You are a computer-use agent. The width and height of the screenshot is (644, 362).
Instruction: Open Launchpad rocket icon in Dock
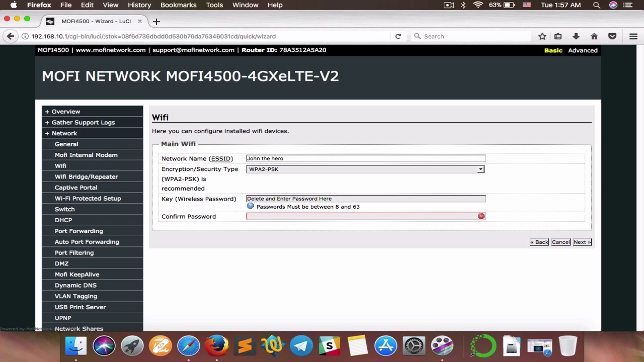(132, 346)
